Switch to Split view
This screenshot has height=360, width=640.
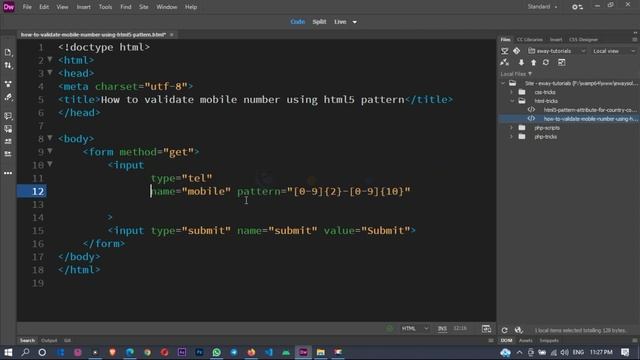click(319, 22)
